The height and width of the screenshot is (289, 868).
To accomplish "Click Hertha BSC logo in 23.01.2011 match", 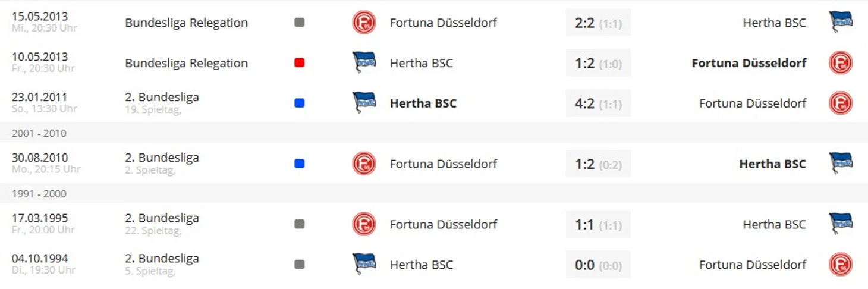I will click(x=364, y=103).
